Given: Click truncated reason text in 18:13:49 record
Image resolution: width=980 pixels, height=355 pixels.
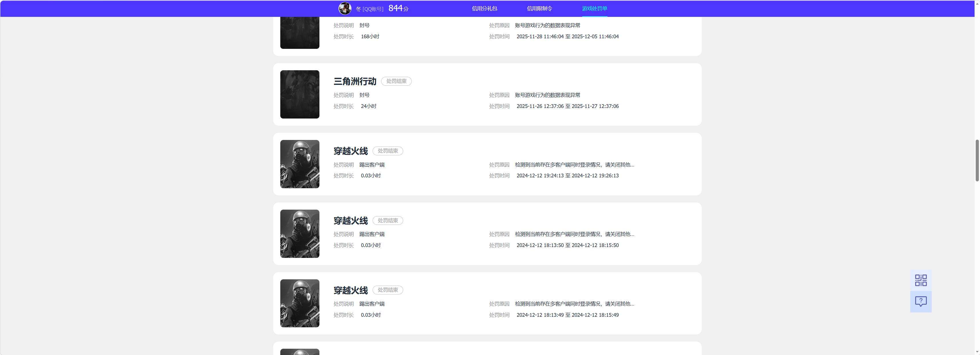Looking at the screenshot, I should 575,304.
